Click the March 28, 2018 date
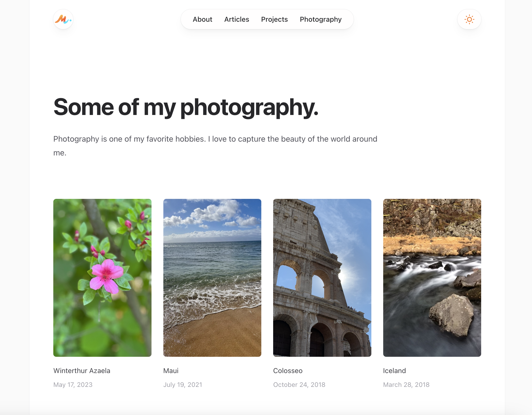This screenshot has height=415, width=532. [x=406, y=385]
